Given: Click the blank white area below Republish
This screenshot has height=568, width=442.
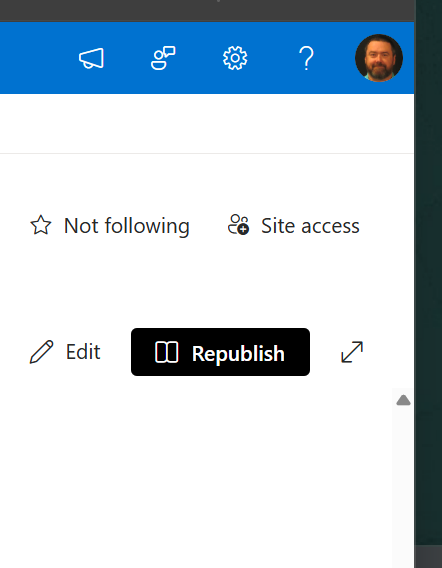Looking at the screenshot, I should click(x=196, y=471).
